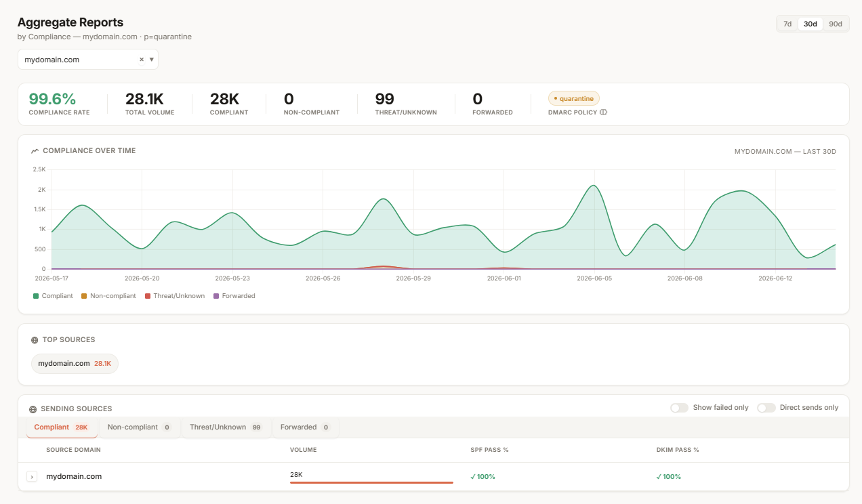Click the 2026-06-05 axis date label
862x504 pixels.
[594, 278]
